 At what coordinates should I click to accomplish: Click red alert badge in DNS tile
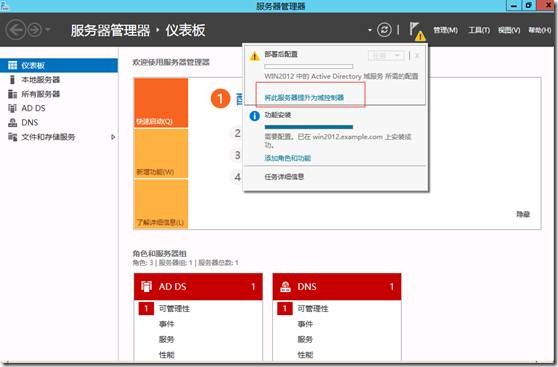(285, 309)
